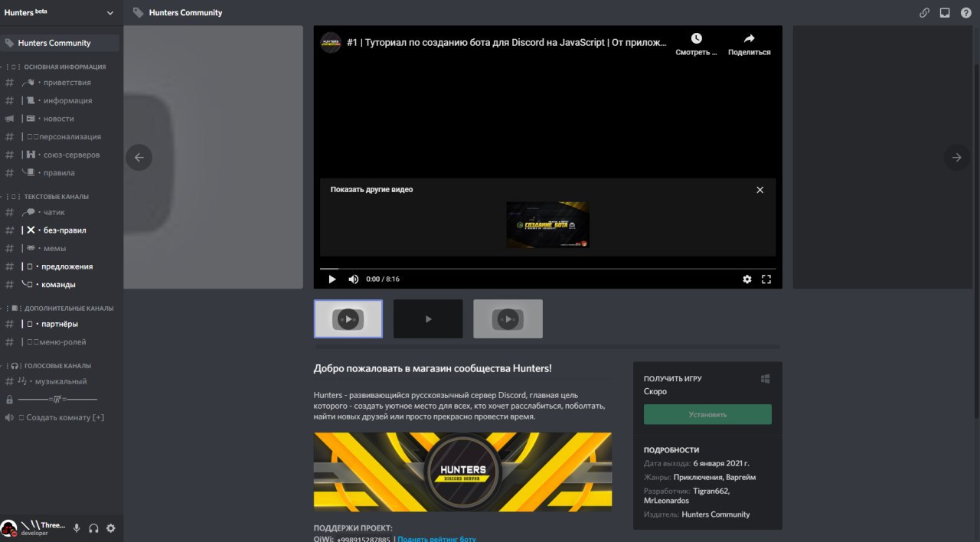Open the предложения channel

[60, 266]
